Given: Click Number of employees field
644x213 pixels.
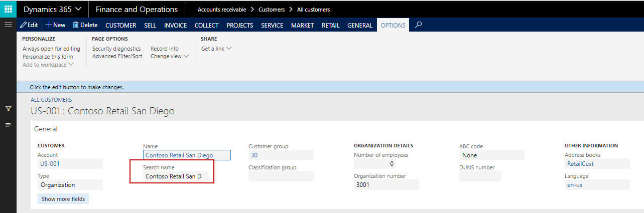Looking at the screenshot, I should point(374,163).
